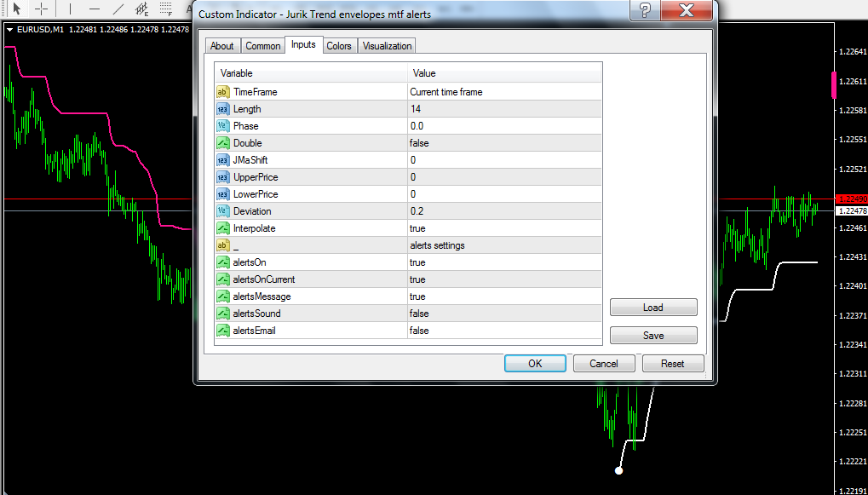The image size is (868, 495).
Task: Select the Crosshair tool in toolbar
Action: [x=42, y=9]
